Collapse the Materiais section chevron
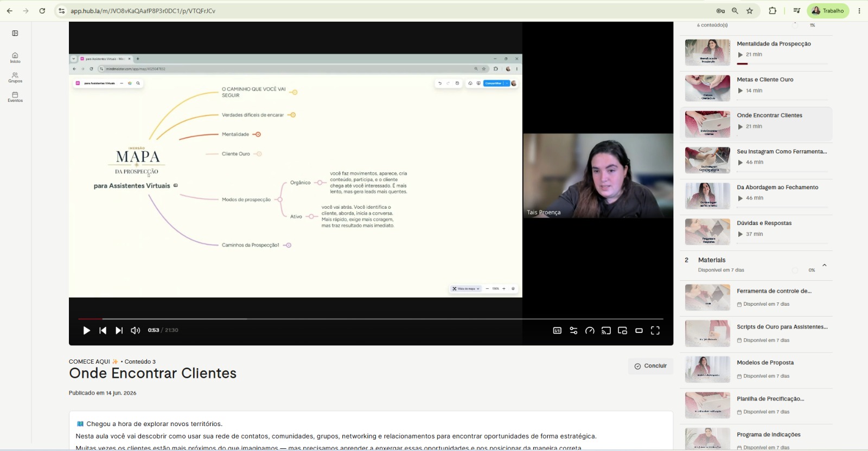 tap(824, 265)
